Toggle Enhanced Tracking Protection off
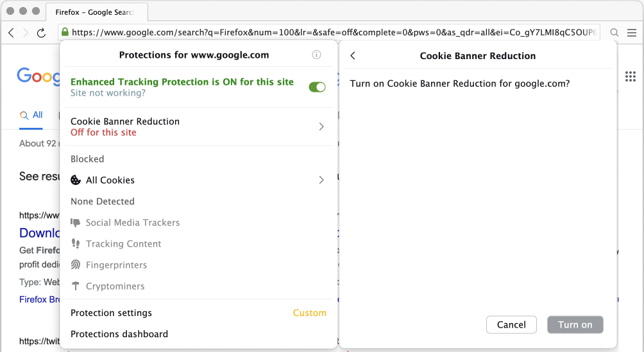The height and width of the screenshot is (352, 644). [x=317, y=87]
